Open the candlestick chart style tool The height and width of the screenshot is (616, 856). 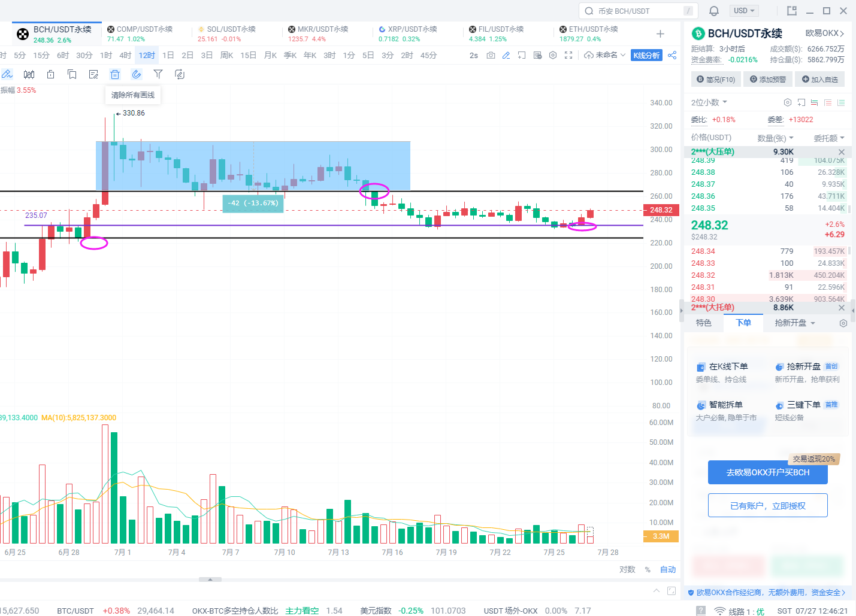coord(29,74)
